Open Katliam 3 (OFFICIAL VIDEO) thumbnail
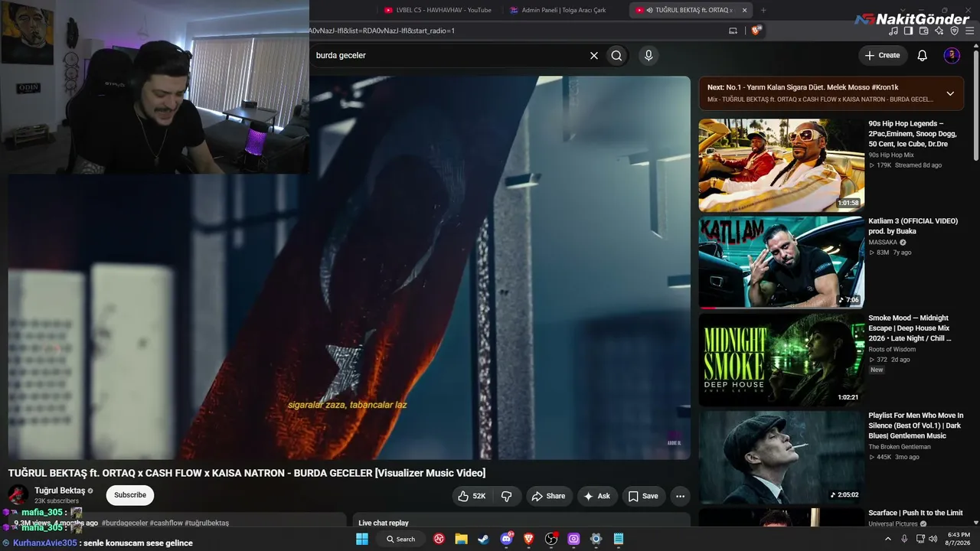Screen dimensions: 980x551 pos(781,262)
